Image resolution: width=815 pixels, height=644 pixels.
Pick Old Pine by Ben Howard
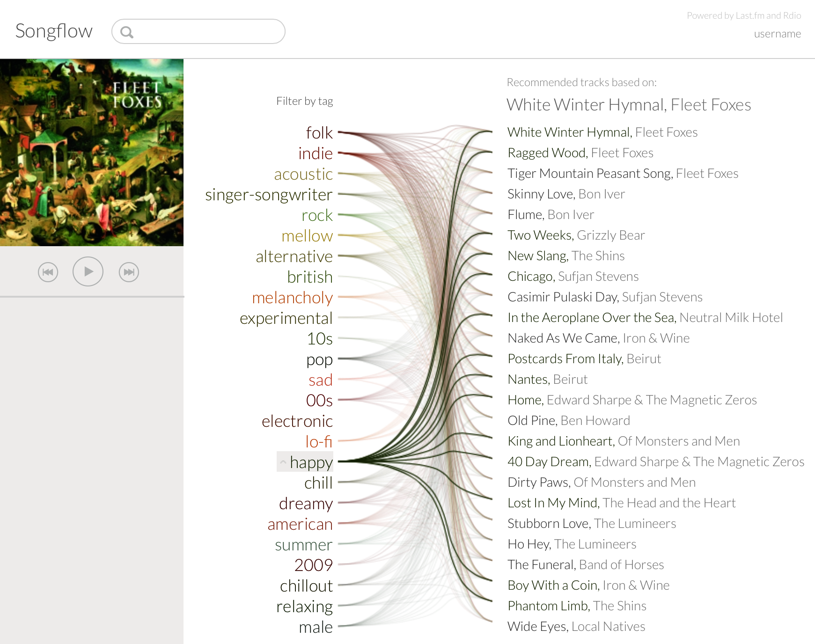tap(569, 421)
